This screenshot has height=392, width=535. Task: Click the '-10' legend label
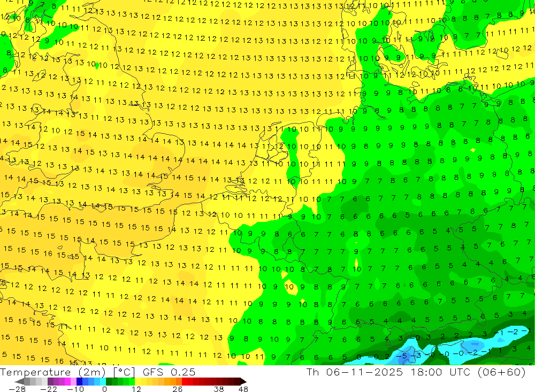tap(75, 389)
